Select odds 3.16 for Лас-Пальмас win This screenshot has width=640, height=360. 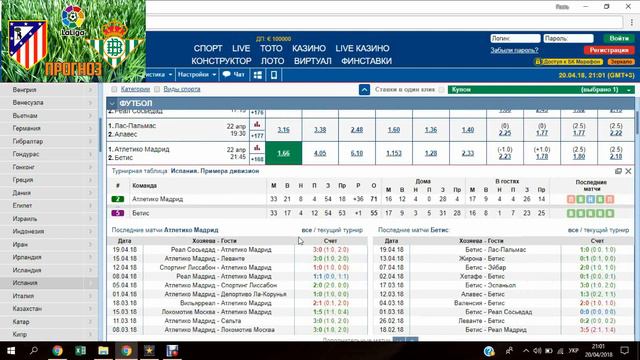(283, 130)
